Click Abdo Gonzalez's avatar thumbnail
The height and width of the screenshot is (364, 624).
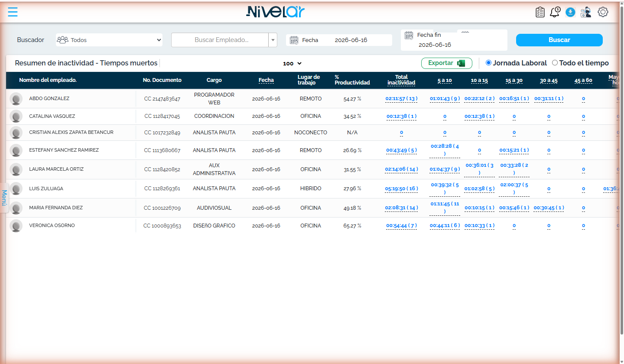pos(16,99)
